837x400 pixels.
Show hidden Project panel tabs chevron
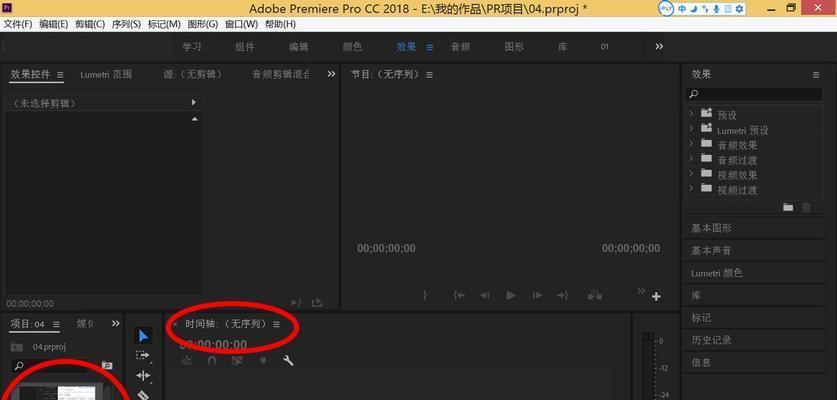click(116, 324)
